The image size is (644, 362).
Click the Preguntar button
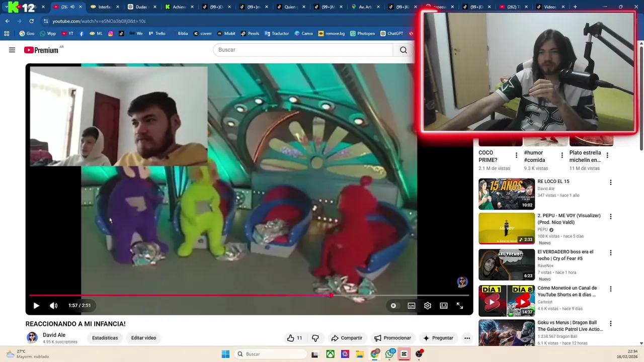438,338
